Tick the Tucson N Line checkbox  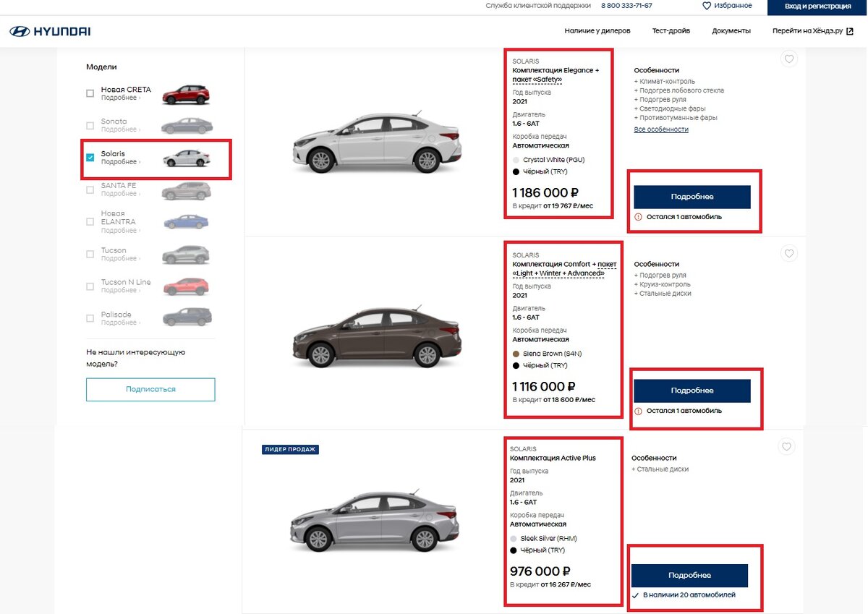coord(90,286)
